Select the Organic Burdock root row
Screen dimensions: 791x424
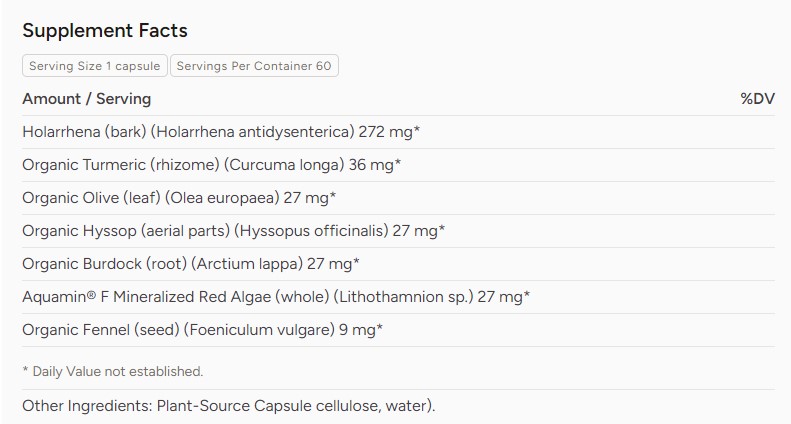pos(399,264)
